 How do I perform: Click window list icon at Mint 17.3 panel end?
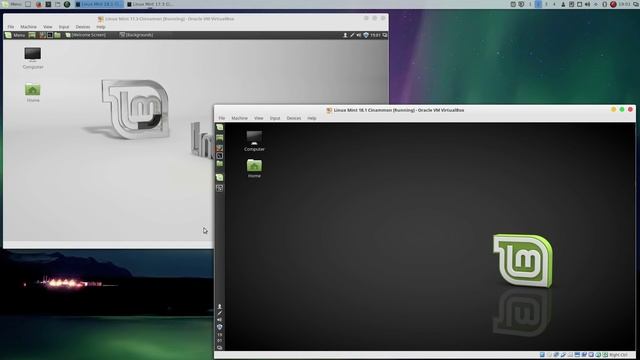(x=384, y=35)
